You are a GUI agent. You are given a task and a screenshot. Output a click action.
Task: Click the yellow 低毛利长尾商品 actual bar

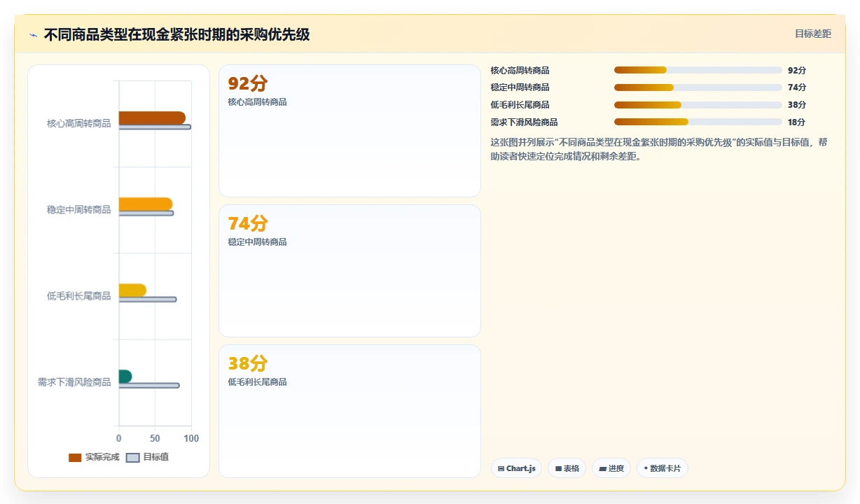pyautogui.click(x=132, y=290)
